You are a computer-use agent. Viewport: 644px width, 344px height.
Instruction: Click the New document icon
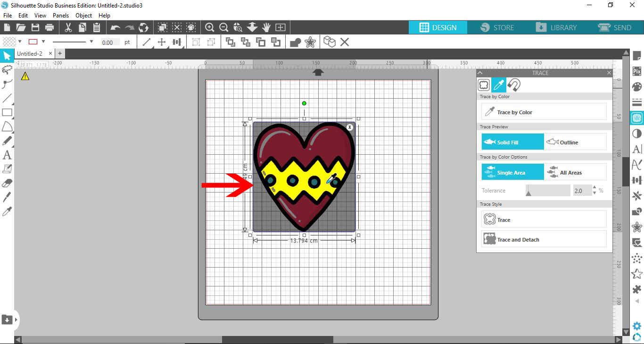coord(7,27)
